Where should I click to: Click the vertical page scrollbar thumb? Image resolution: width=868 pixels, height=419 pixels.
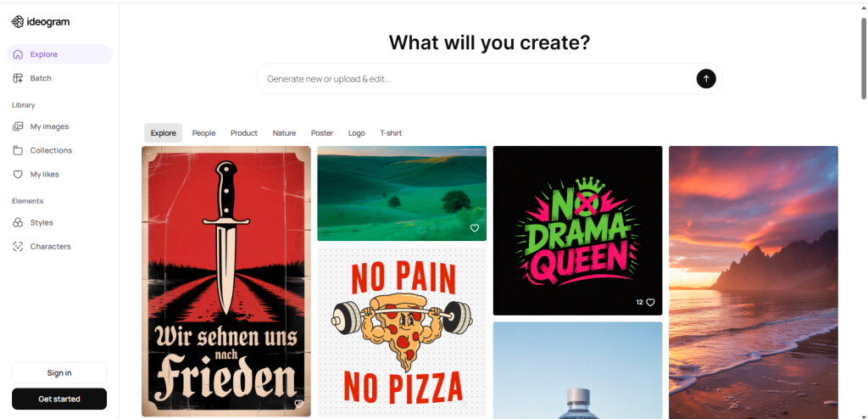pyautogui.click(x=864, y=59)
